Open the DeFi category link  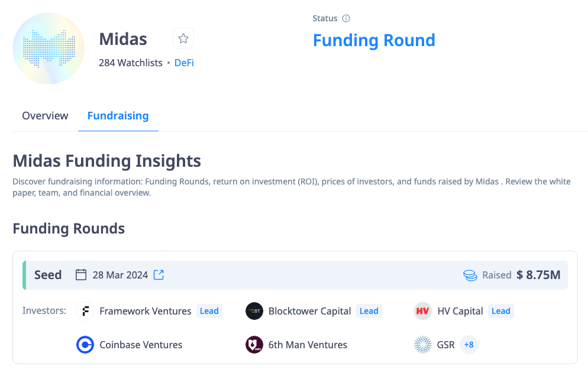click(184, 63)
